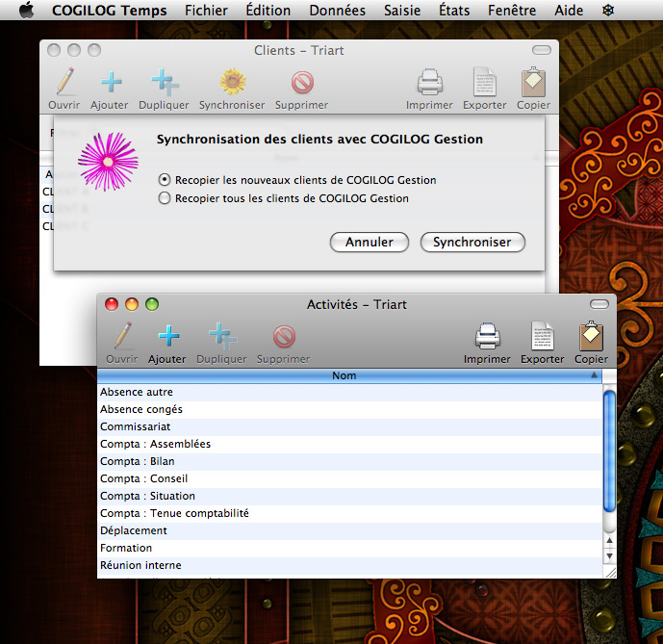Click Copier clipboard icon in Clients window
This screenshot has width=663, height=644.
[x=533, y=82]
